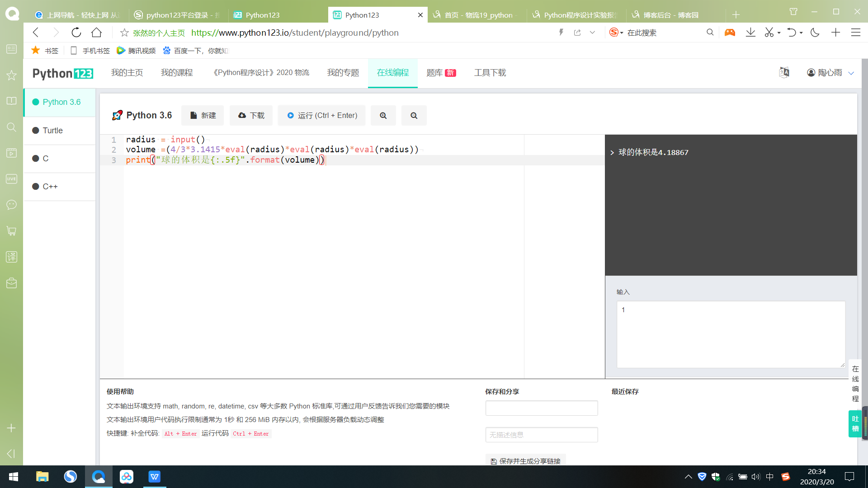868x488 pixels.
Task: Expand the 陶心雨 user account dropdown
Action: click(x=851, y=73)
